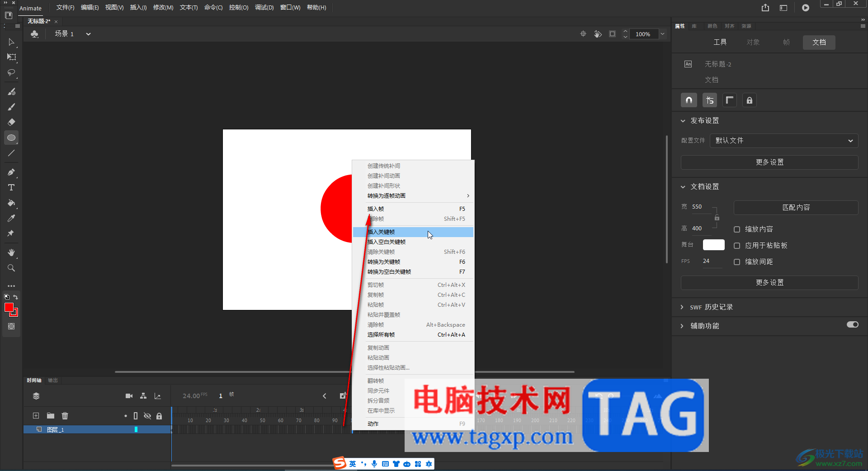The height and width of the screenshot is (471, 868).
Task: Toggle the lock guides padlock button
Action: (x=750, y=100)
